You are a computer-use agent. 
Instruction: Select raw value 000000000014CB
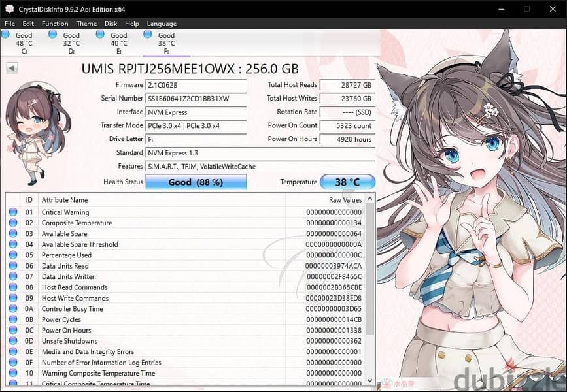[334, 319]
